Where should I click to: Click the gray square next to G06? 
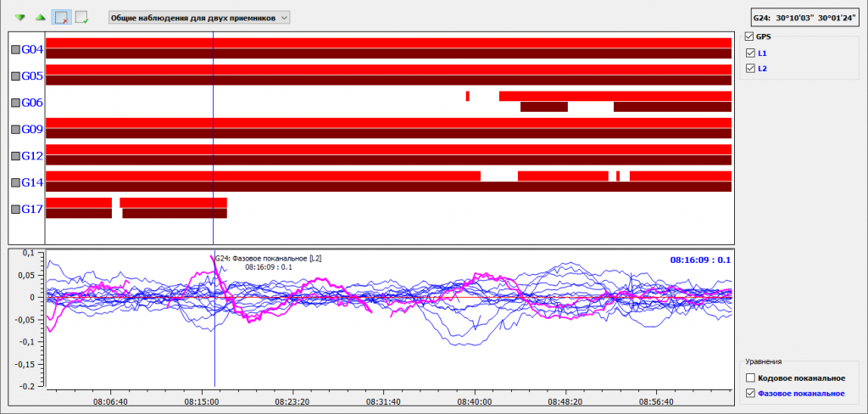[15, 103]
